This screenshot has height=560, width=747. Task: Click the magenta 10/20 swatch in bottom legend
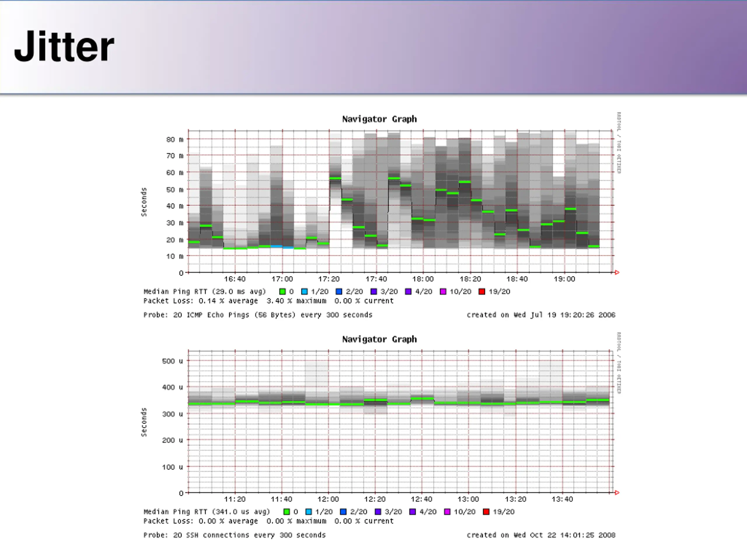447,512
